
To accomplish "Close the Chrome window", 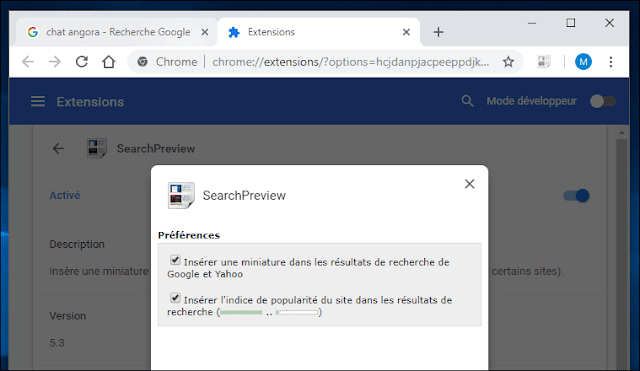I will coord(609,23).
